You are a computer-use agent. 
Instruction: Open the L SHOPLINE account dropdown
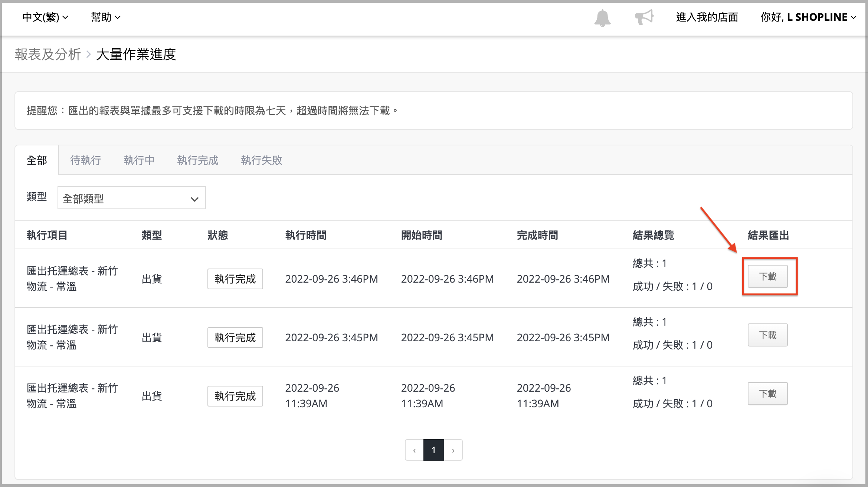pos(809,17)
